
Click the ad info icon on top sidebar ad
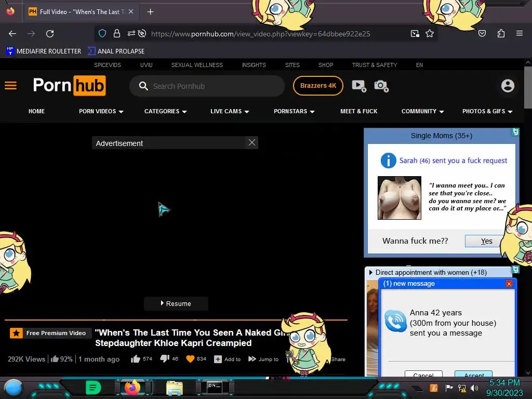coord(515,131)
